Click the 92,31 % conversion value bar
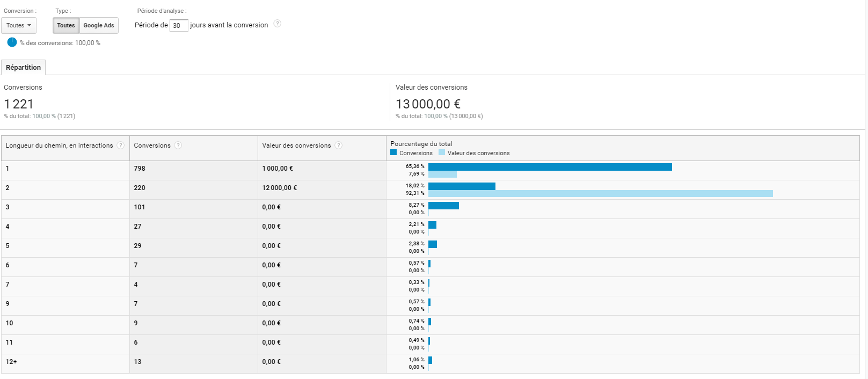 [600, 193]
